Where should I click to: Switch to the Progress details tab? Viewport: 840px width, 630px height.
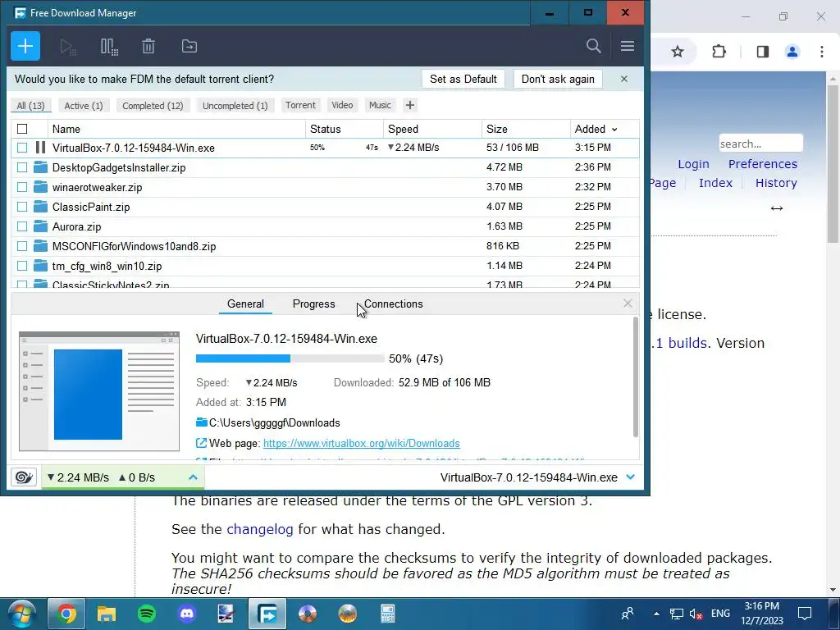pos(314,304)
